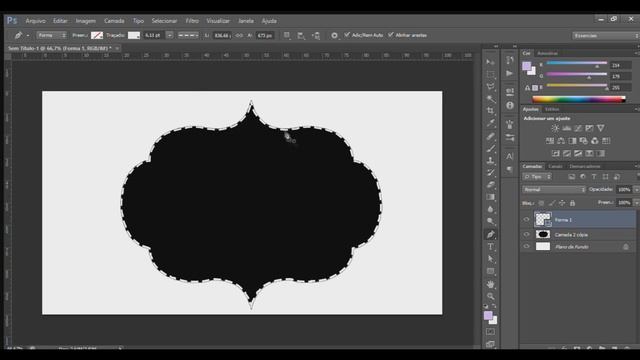The width and height of the screenshot is (640, 360).
Task: Link width and height chain icon
Action: click(x=240, y=36)
